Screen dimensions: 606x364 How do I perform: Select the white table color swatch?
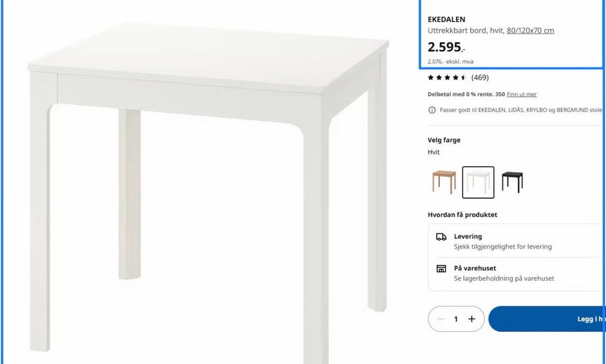[478, 182]
